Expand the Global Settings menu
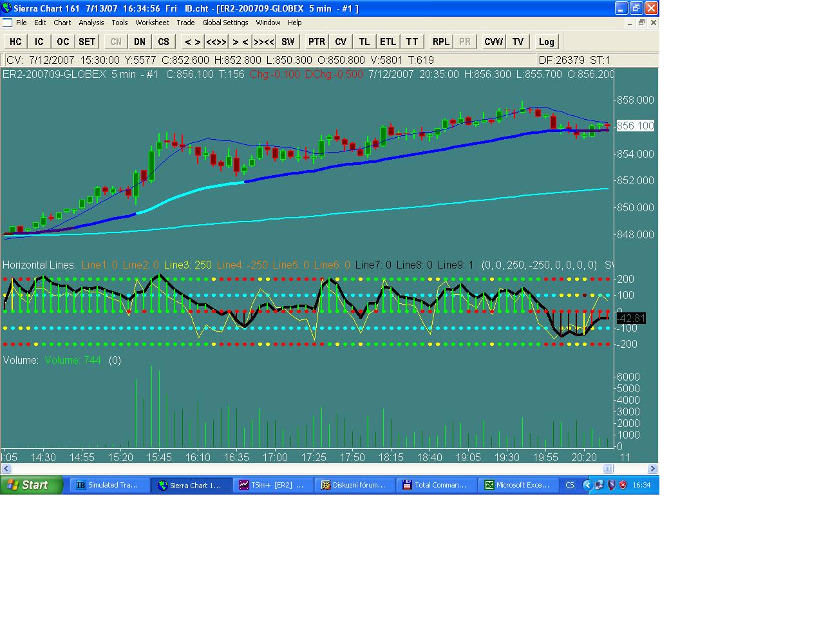821x644 pixels. click(225, 23)
